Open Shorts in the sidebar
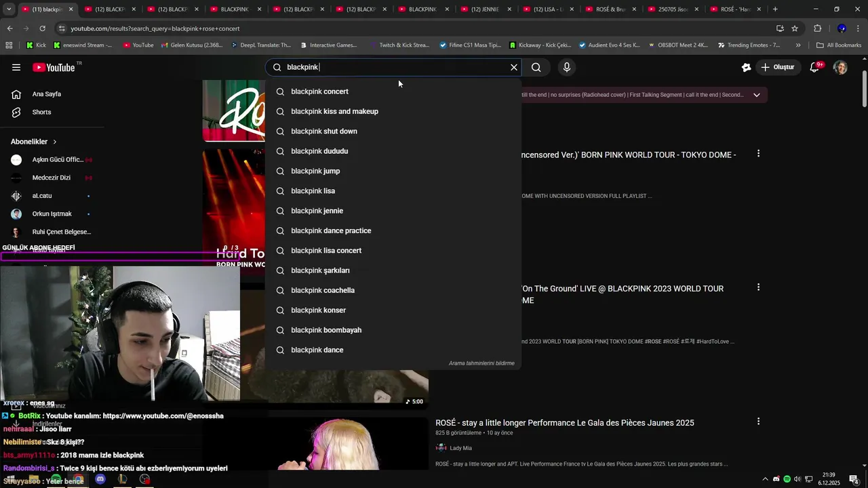 pyautogui.click(x=41, y=112)
